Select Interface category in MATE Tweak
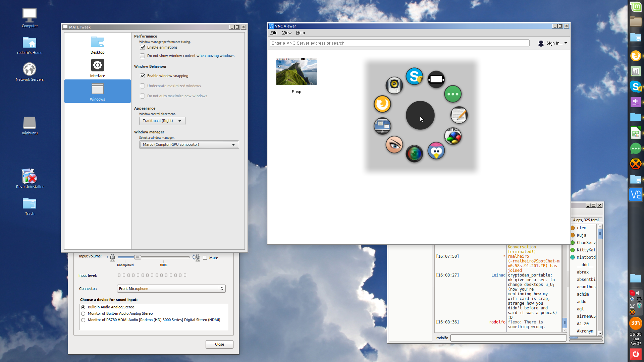 [x=97, y=68]
